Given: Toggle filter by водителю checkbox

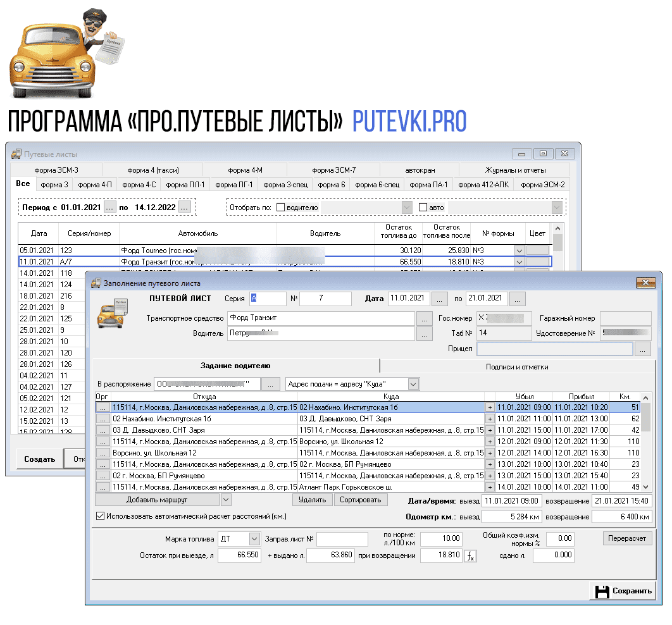Looking at the screenshot, I should pyautogui.click(x=281, y=207).
